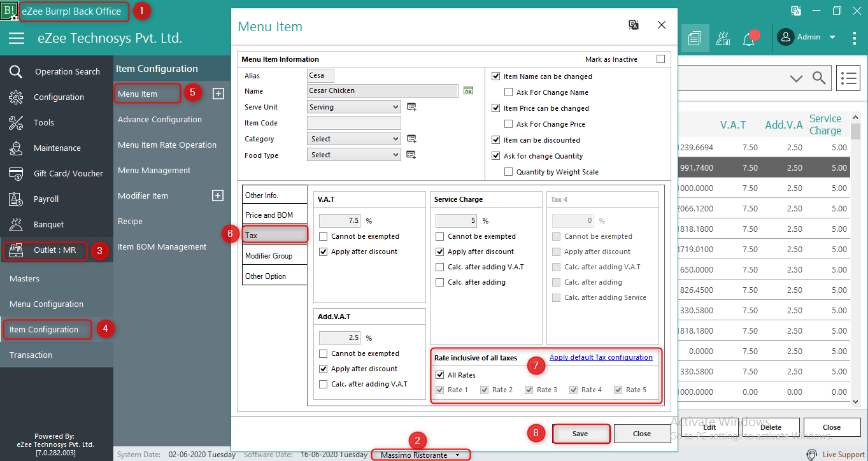The height and width of the screenshot is (461, 868).
Task: Click the Outlet : MR register icon
Action: [16, 250]
